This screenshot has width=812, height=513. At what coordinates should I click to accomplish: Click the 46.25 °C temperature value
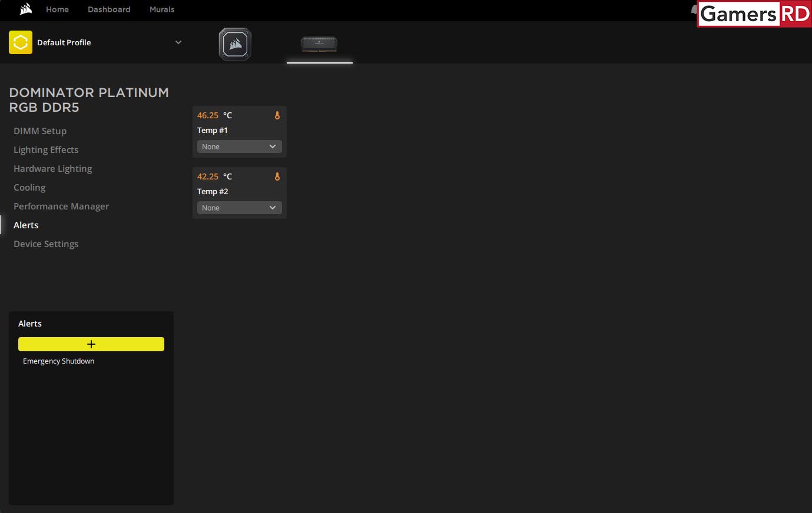click(x=214, y=115)
